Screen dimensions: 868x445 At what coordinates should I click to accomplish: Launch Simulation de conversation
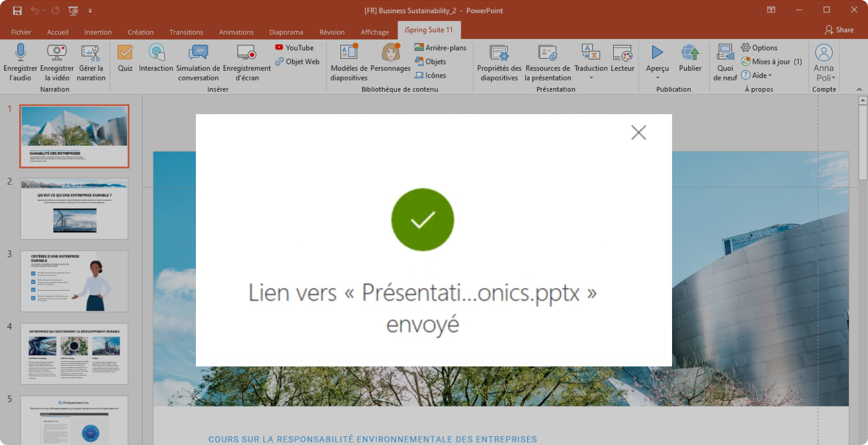pos(198,53)
